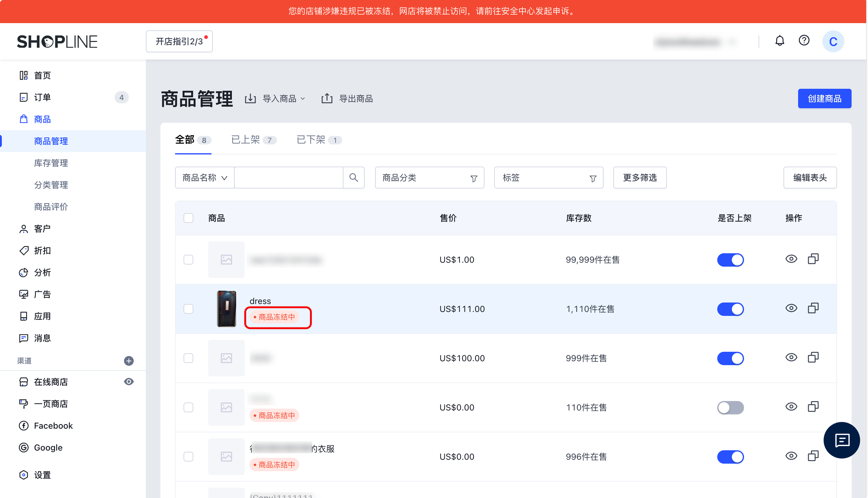Image resolution: width=868 pixels, height=498 pixels.
Task: Click the dress product thumbnail
Action: point(226,309)
